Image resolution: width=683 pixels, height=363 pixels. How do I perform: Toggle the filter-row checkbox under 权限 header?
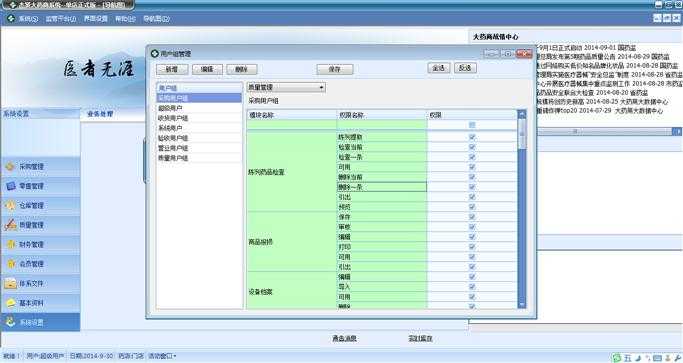click(472, 125)
